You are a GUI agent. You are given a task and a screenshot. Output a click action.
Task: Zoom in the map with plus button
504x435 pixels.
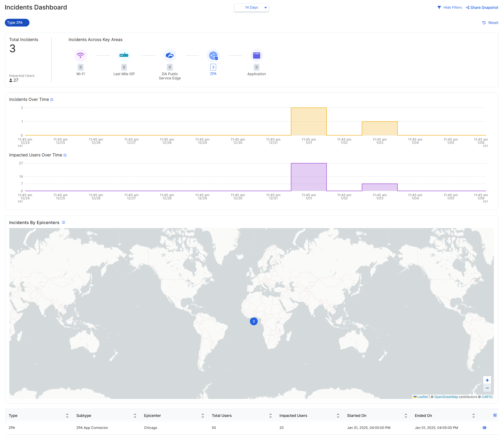[487, 380]
